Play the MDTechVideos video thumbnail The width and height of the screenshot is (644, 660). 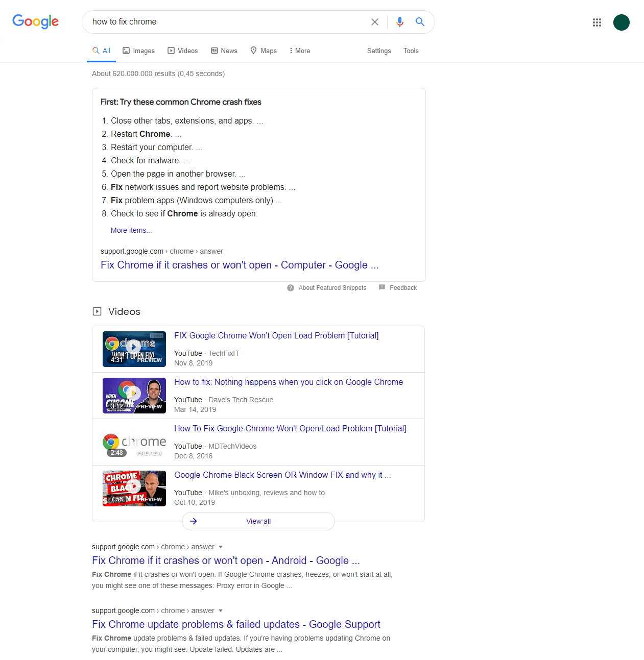coord(134,442)
